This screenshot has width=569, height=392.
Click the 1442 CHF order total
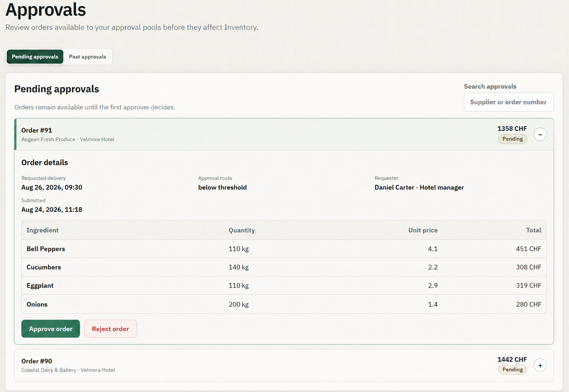pos(512,360)
